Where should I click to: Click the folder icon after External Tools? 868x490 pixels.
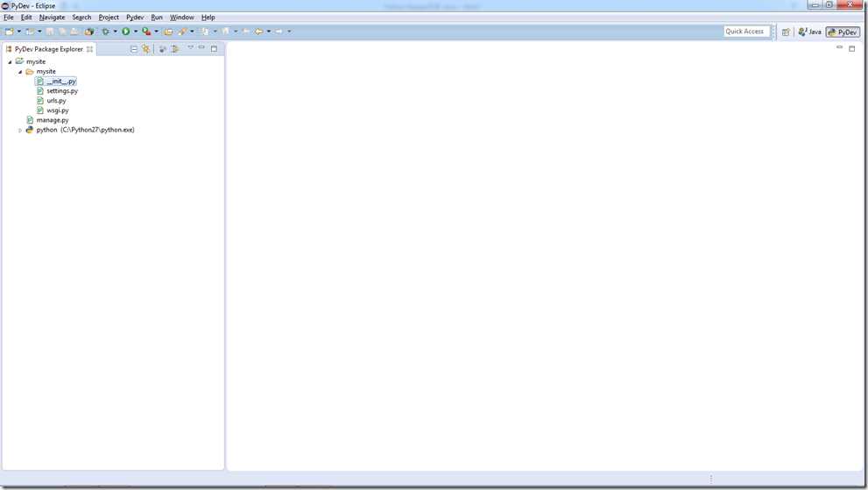coord(168,32)
